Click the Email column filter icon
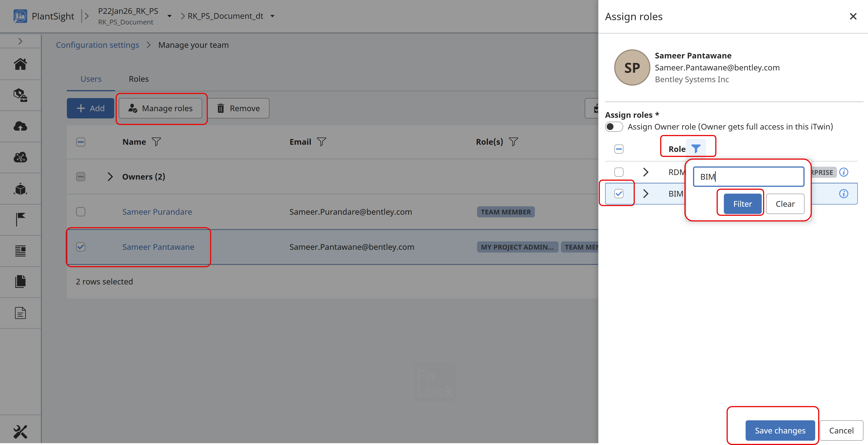Image resolution: width=868 pixels, height=445 pixels. 321,142
